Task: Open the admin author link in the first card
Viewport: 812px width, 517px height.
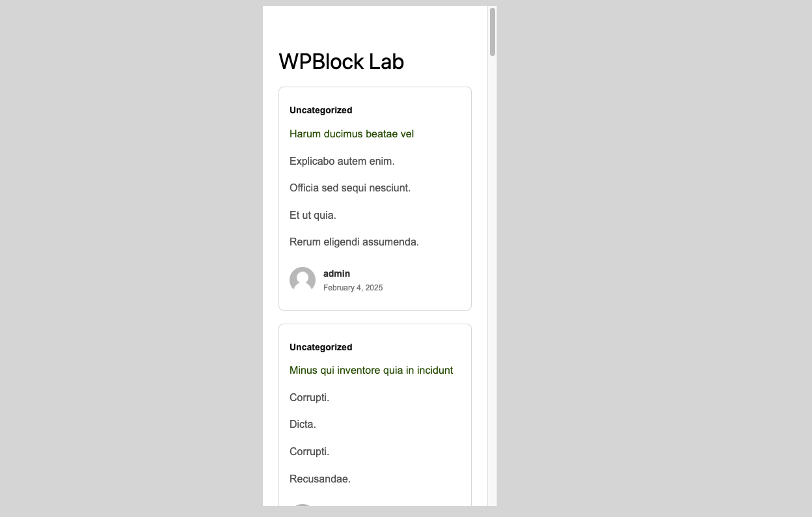Action: click(x=336, y=273)
